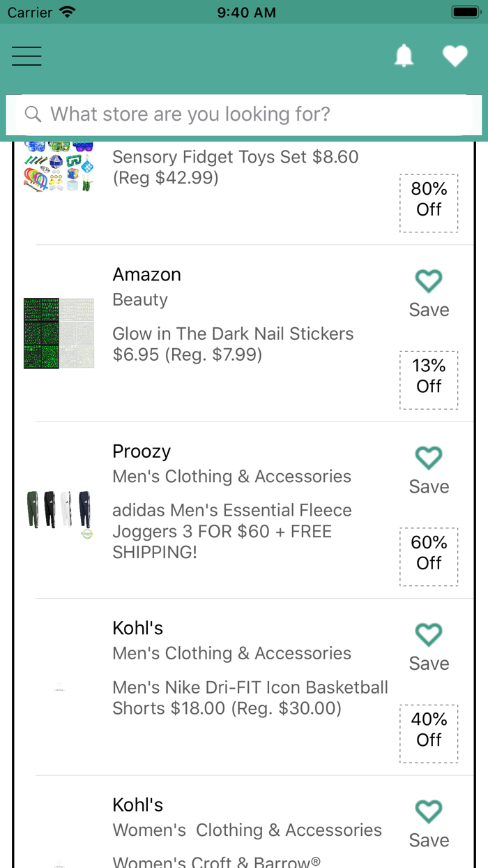Open the navigation hamburger menu
488x868 pixels.
pyautogui.click(x=26, y=56)
